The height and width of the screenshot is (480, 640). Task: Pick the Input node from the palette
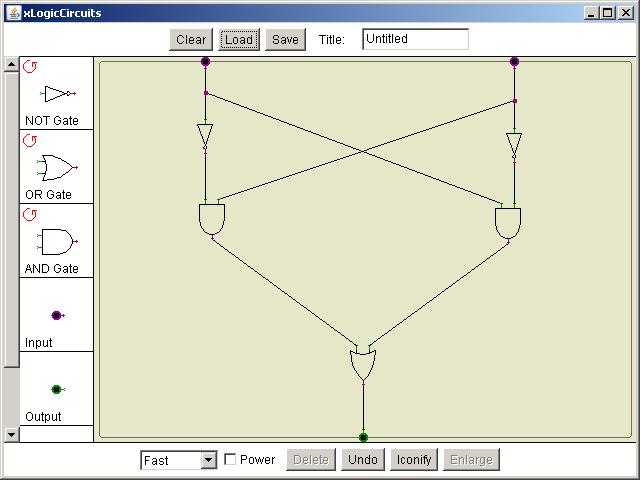pos(58,315)
